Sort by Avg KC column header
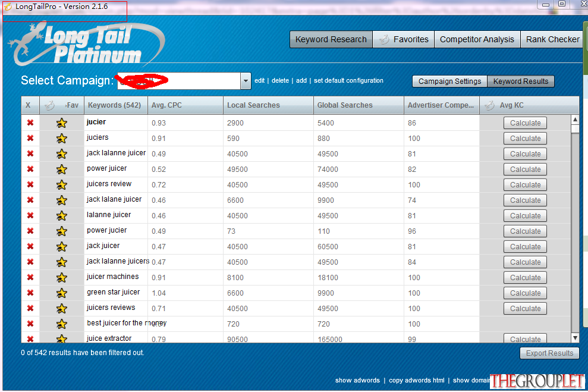Viewport: 588px width, 392px height. 529,105
